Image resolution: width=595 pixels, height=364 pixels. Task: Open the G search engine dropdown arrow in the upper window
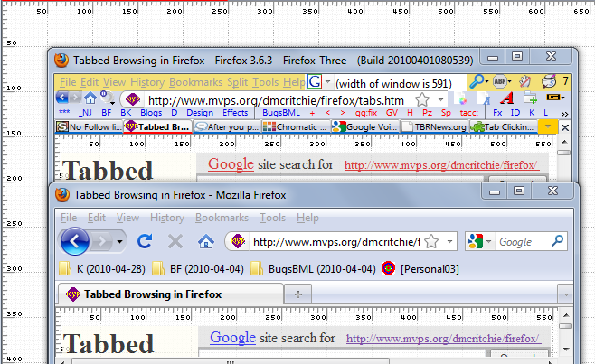(328, 81)
